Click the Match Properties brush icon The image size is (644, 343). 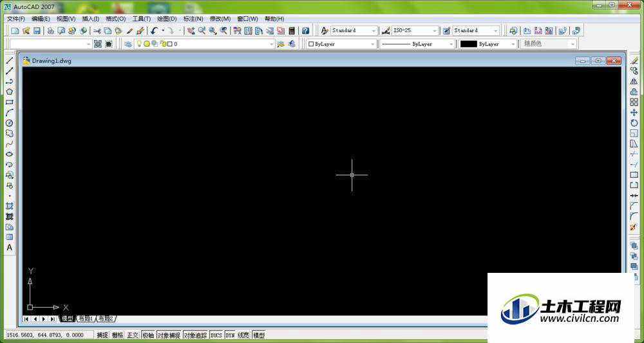[x=129, y=31]
